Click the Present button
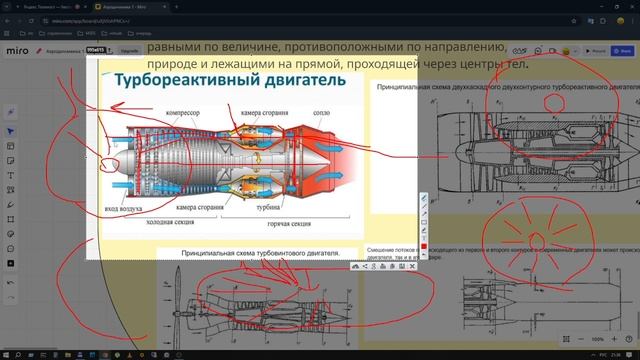The width and height of the screenshot is (640, 360). (596, 51)
